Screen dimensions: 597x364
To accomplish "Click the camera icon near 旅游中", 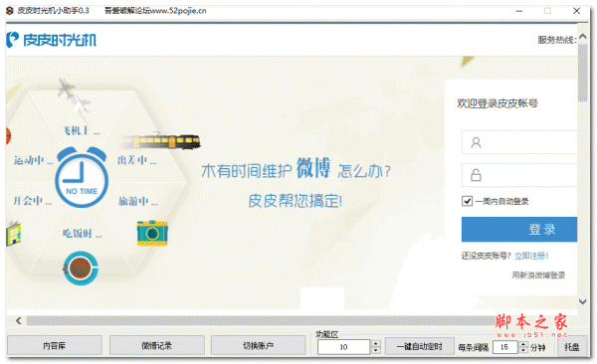I will [x=152, y=233].
